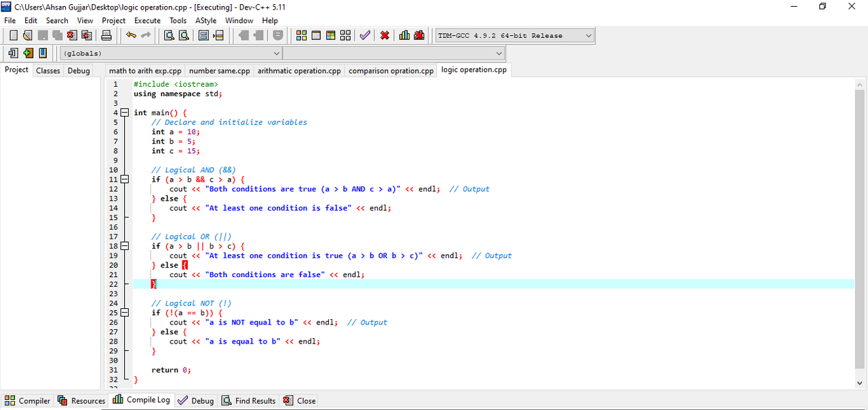Select the Classes side panel tab
This screenshot has height=410, width=868.
pos(48,70)
